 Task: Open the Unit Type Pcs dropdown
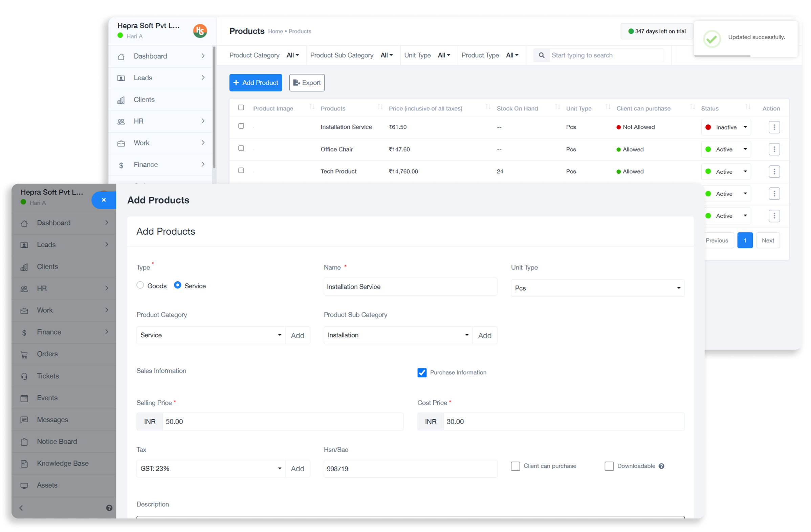point(597,288)
